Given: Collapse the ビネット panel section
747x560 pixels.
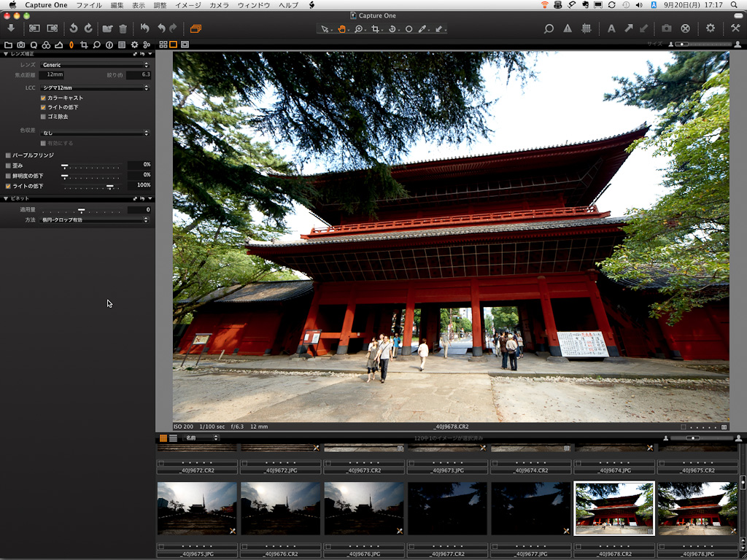Looking at the screenshot, I should pos(7,198).
